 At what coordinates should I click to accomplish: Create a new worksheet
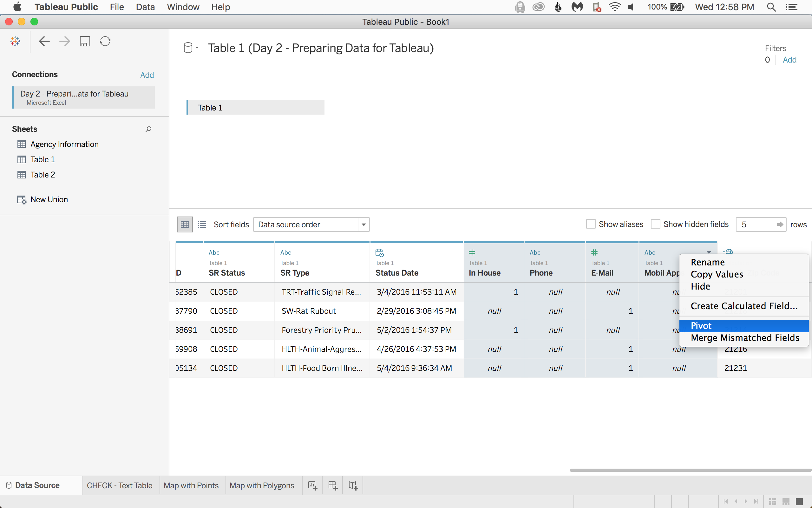click(312, 485)
